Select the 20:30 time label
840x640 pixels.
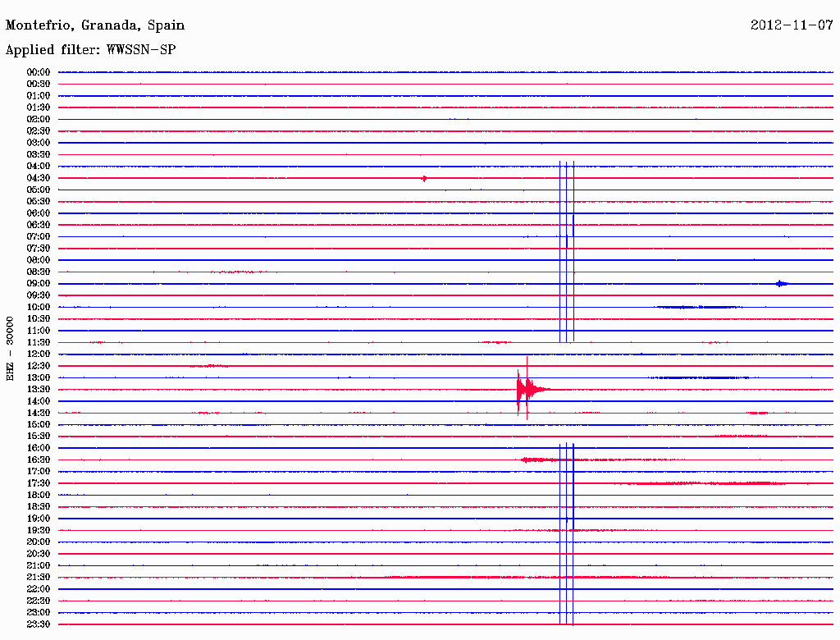coord(39,554)
